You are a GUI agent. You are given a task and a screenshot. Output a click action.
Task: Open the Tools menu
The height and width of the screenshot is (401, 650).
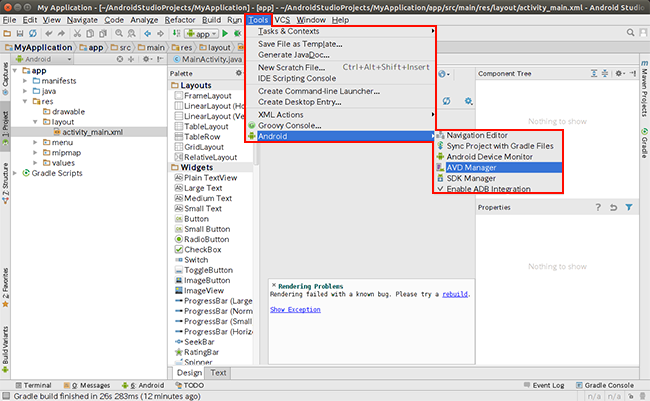pos(258,20)
